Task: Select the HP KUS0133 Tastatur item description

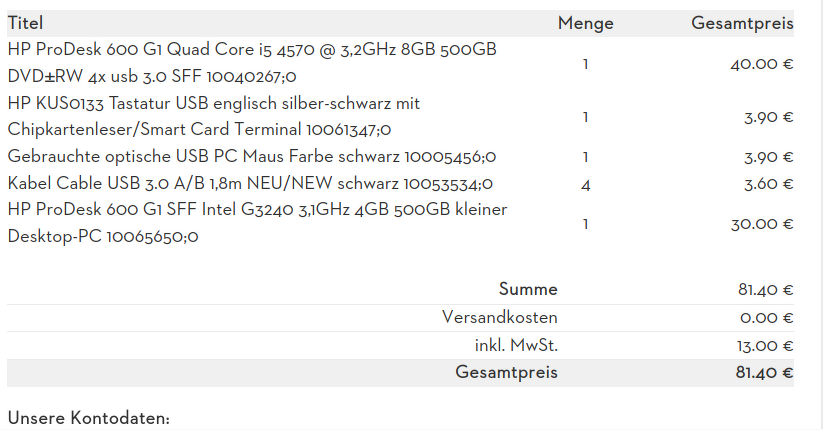Action: coord(213,116)
